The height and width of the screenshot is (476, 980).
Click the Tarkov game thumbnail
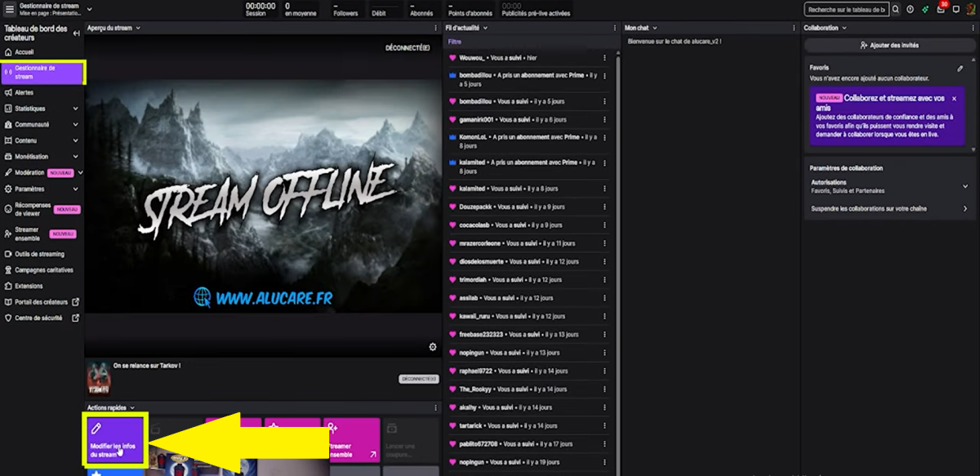tap(99, 378)
